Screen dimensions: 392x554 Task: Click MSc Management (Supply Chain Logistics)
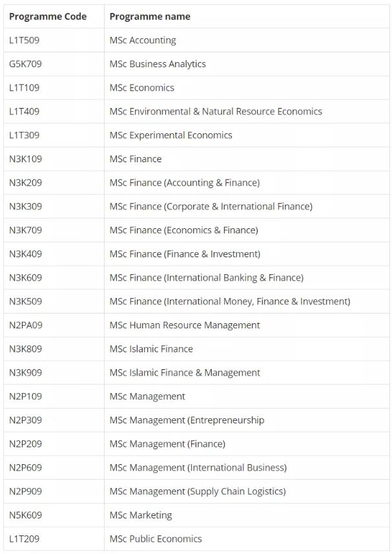pos(198,491)
